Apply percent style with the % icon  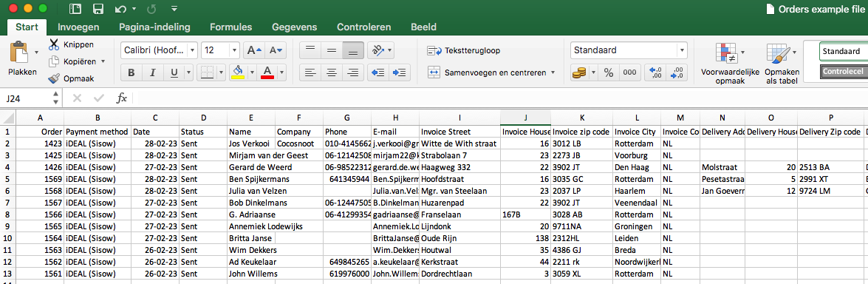(x=609, y=72)
